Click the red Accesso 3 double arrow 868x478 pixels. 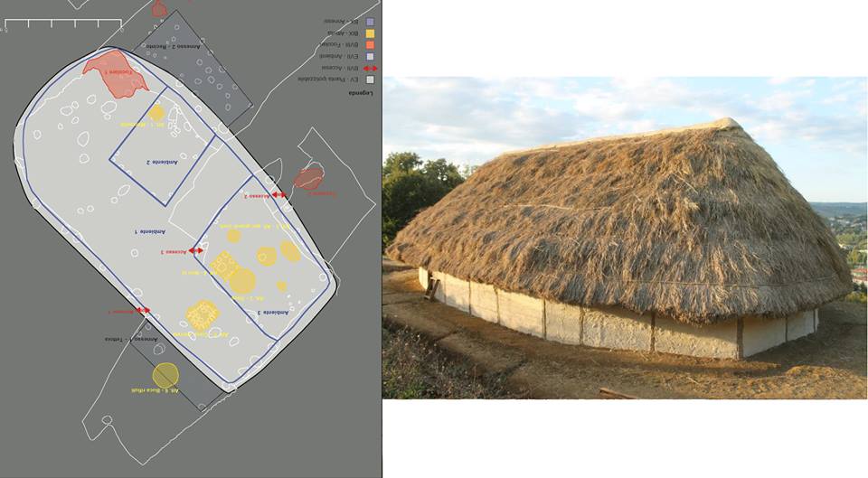pyautogui.click(x=195, y=250)
